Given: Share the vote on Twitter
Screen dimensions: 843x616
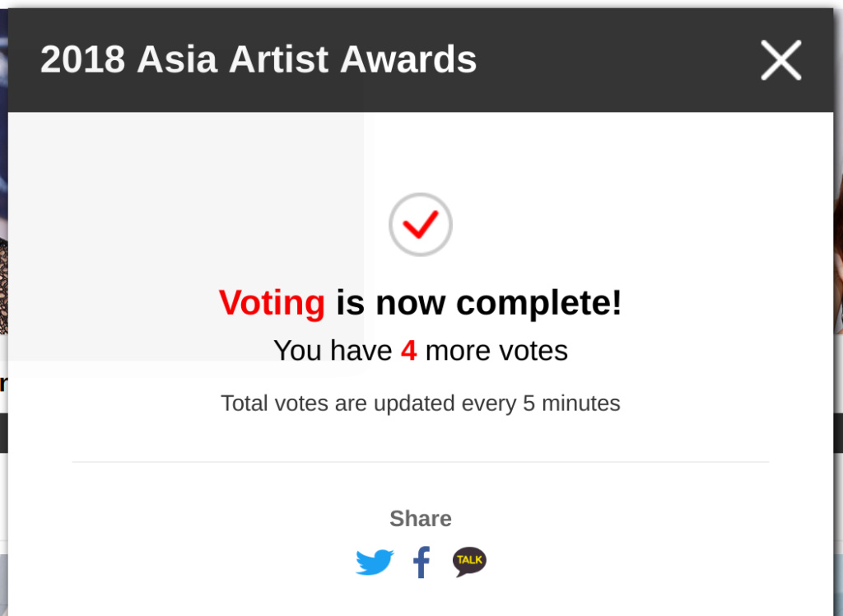Looking at the screenshot, I should point(375,562).
